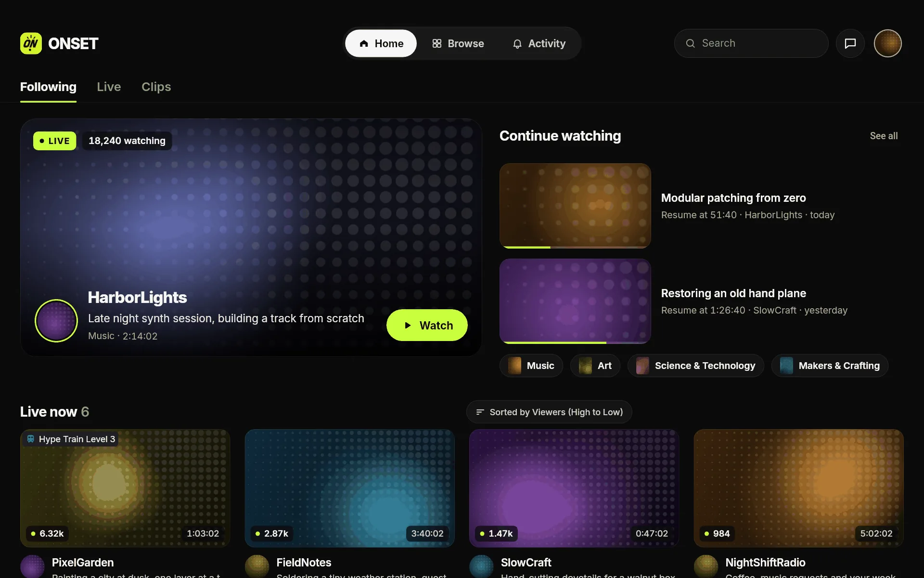Click the PixelGarden channel name
This screenshot has width=924, height=578.
83,563
